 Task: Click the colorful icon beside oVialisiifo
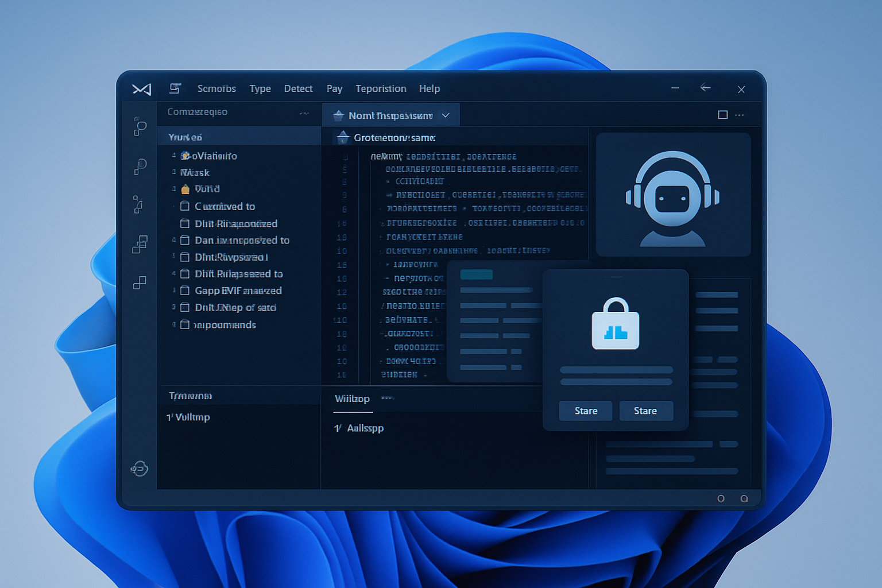185,156
